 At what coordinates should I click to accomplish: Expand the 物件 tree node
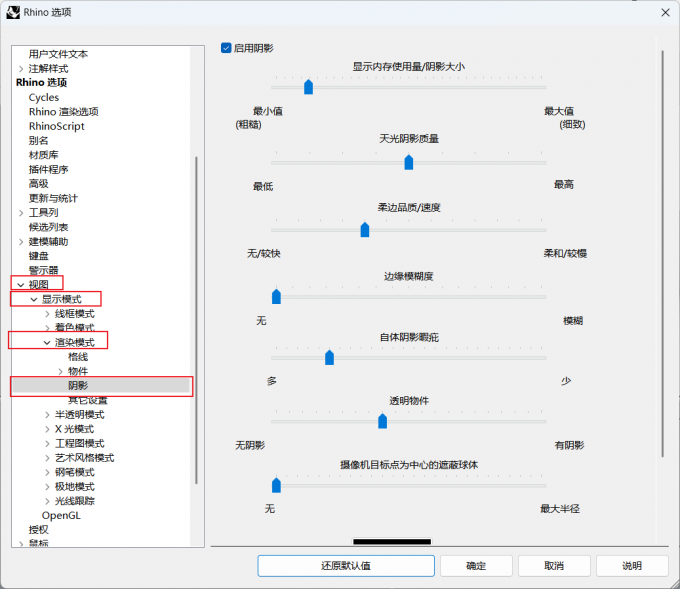[x=60, y=371]
